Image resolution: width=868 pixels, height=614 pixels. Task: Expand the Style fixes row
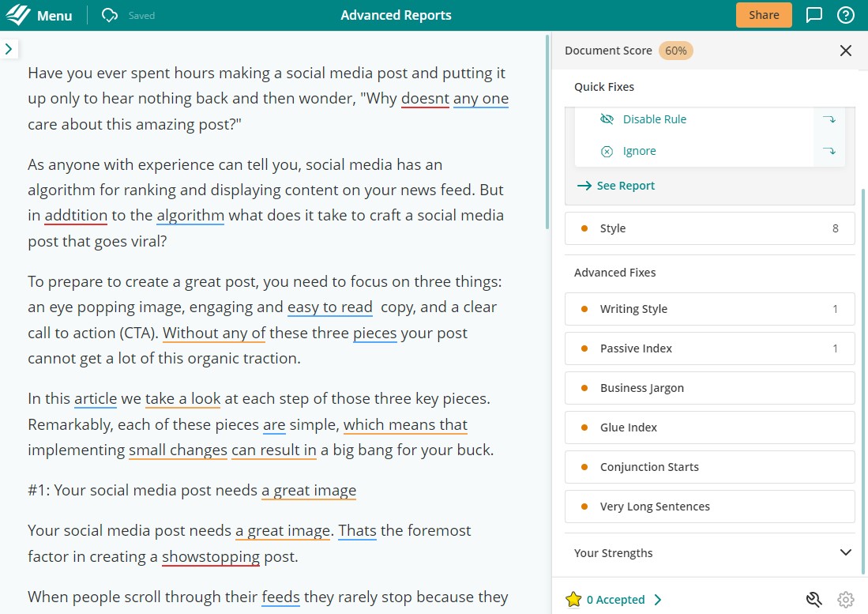710,228
